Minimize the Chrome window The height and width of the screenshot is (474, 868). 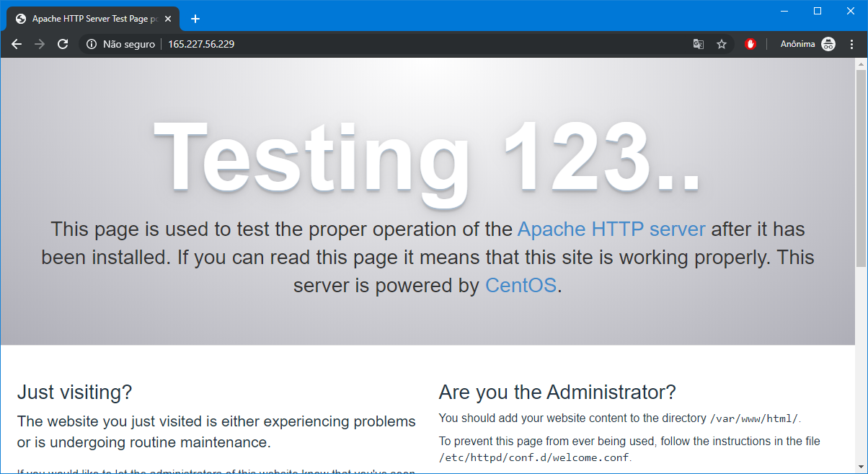point(784,11)
